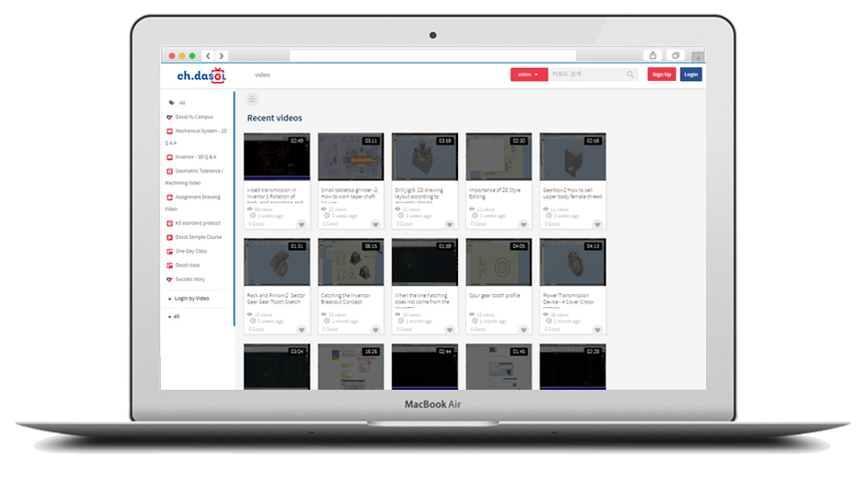Expand the 'all' section in sidebar
The image size is (868, 478).
point(175,316)
